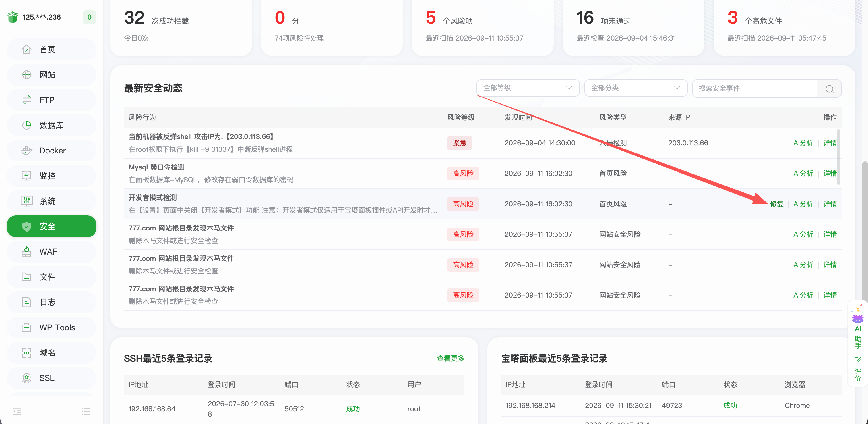Viewport: 868px width, 424px height.
Task: Click 风险等级 column header
Action: tap(461, 117)
